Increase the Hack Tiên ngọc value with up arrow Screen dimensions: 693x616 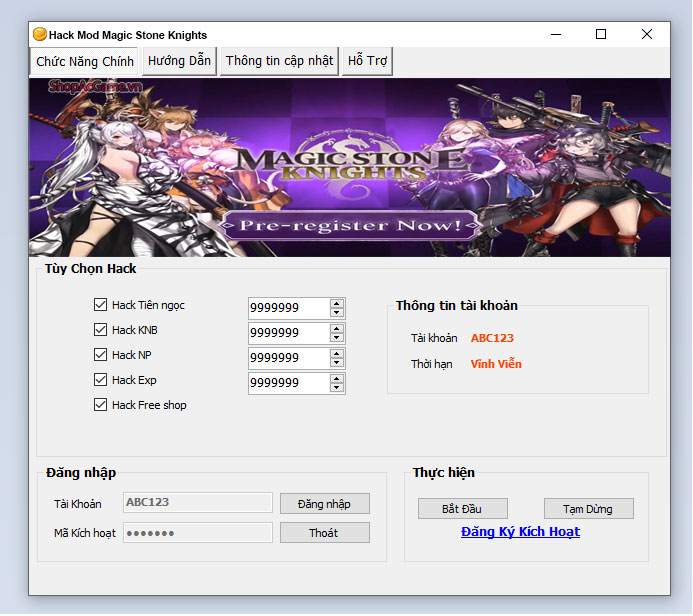[337, 304]
